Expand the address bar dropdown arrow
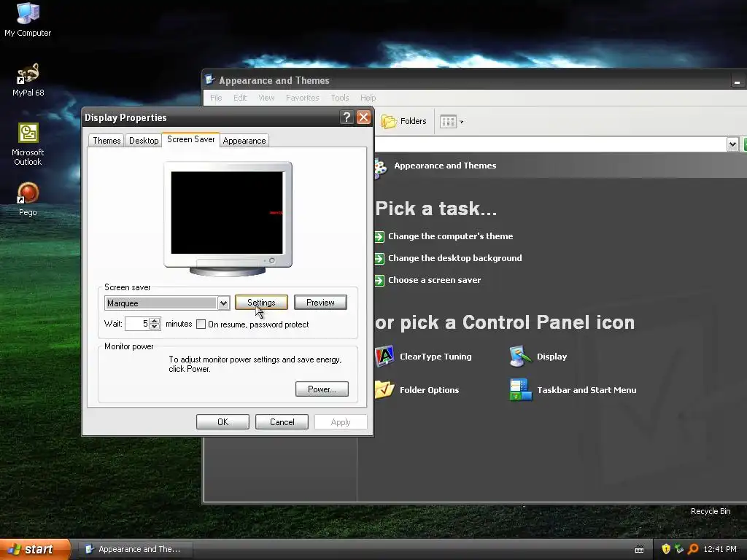The width and height of the screenshot is (747, 560). point(732,144)
